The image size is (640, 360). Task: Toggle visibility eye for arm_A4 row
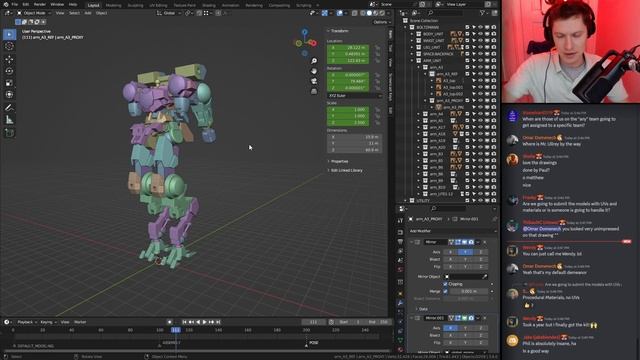click(480, 114)
